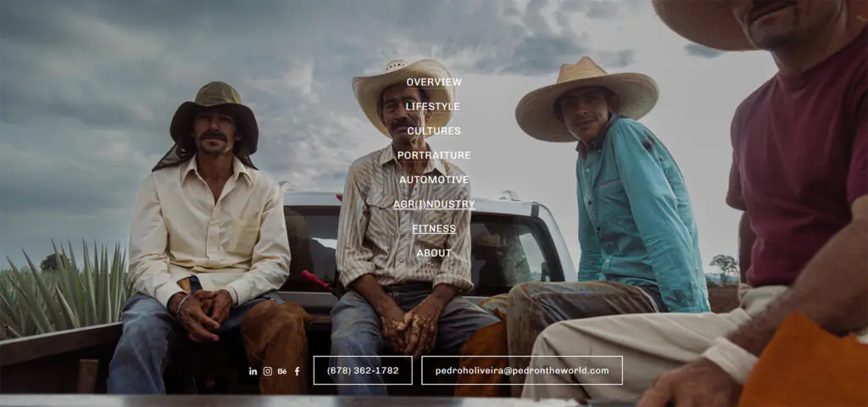
Task: Open the Lifestyle gallery
Action: [x=433, y=106]
